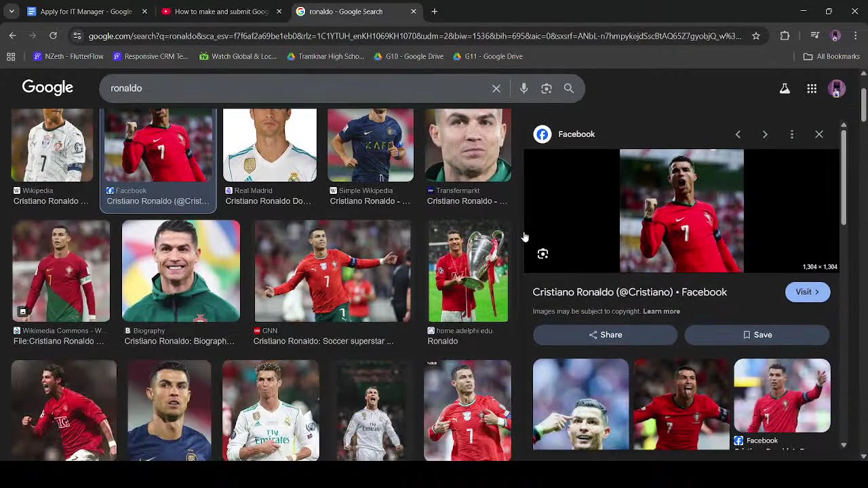Open Cristiano Ronaldo (@Cristiano) • Facebook title link
868x488 pixels.
click(x=629, y=292)
